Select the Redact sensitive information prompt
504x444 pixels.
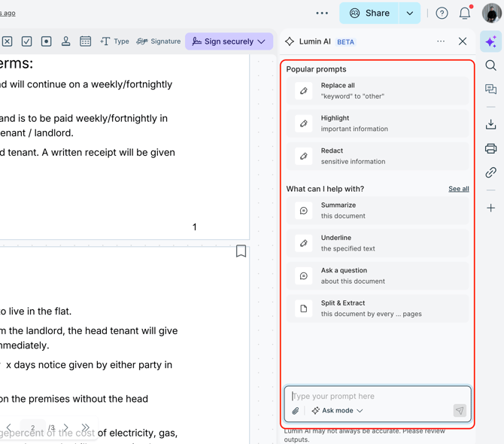pyautogui.click(x=378, y=157)
